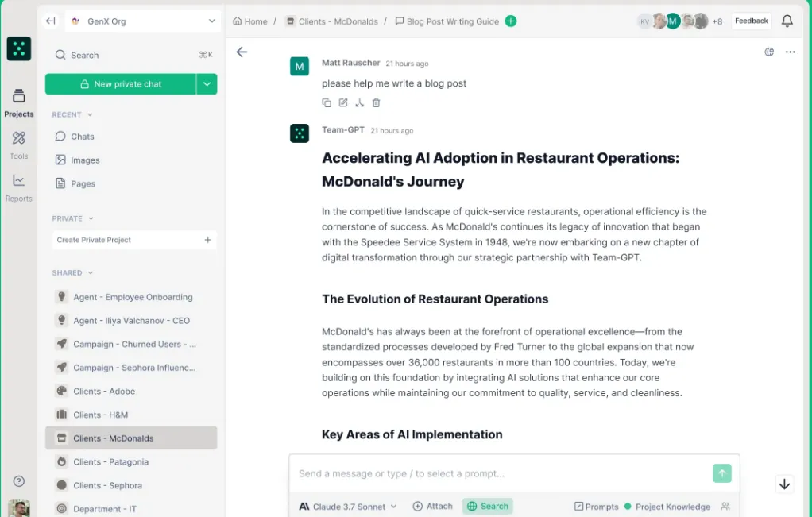Open the GenX Org workspace dropdown
This screenshot has width=812, height=517.
pyautogui.click(x=143, y=21)
